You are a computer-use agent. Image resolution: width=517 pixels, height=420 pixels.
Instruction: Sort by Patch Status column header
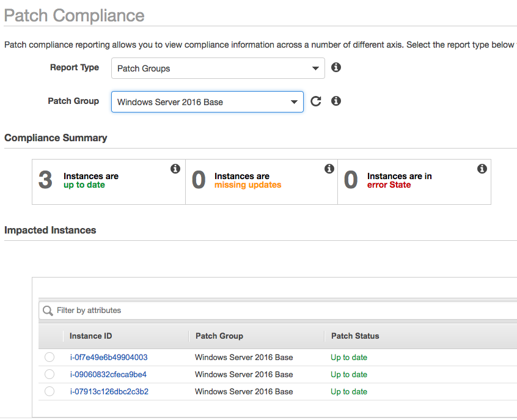coord(354,336)
